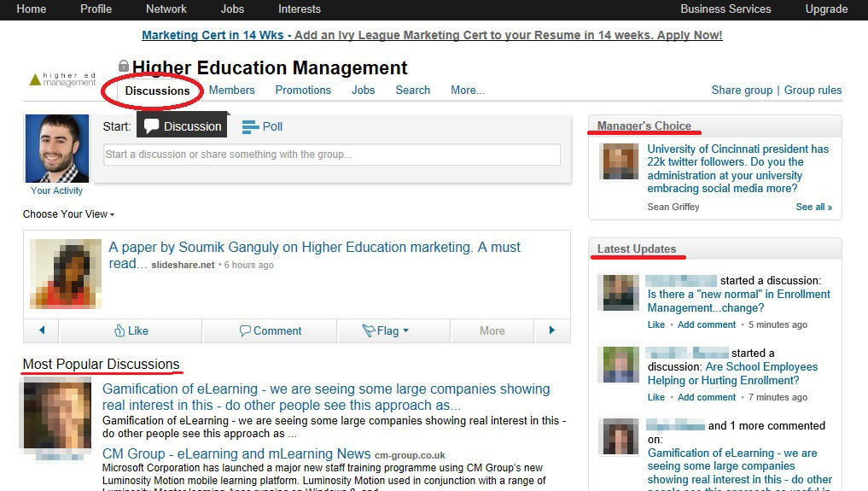
Task: Expand the Flag dropdown arrow
Action: [x=405, y=330]
